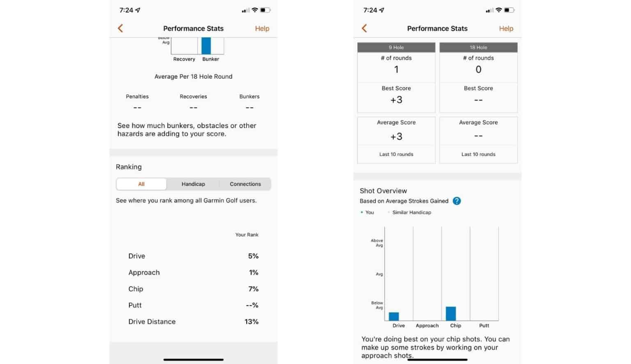The height and width of the screenshot is (364, 631).
Task: Tap Wi-Fi icon on left phone status bar
Action: pyautogui.click(x=255, y=10)
